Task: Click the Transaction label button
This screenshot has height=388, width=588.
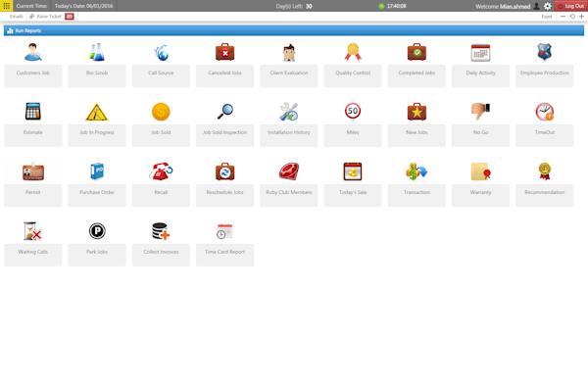Action: (416, 195)
